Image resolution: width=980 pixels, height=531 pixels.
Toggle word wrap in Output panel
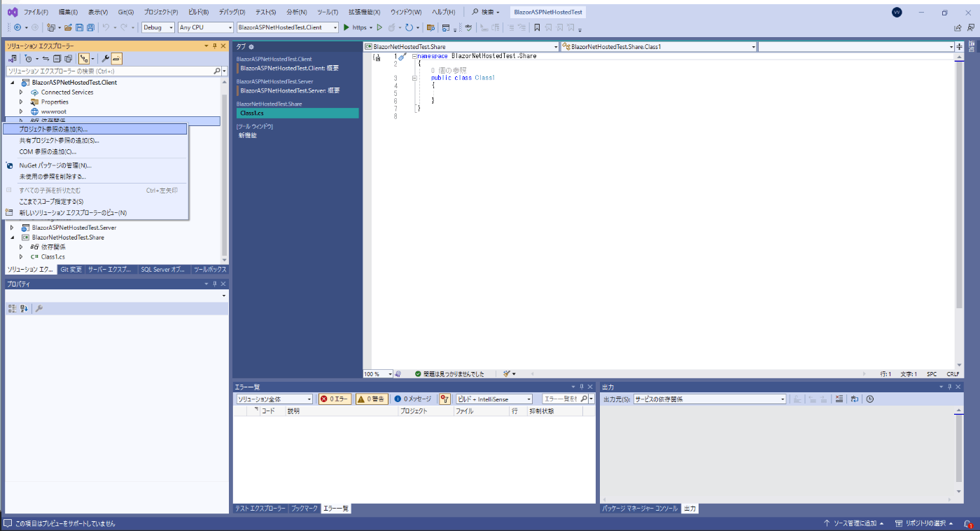855,399
